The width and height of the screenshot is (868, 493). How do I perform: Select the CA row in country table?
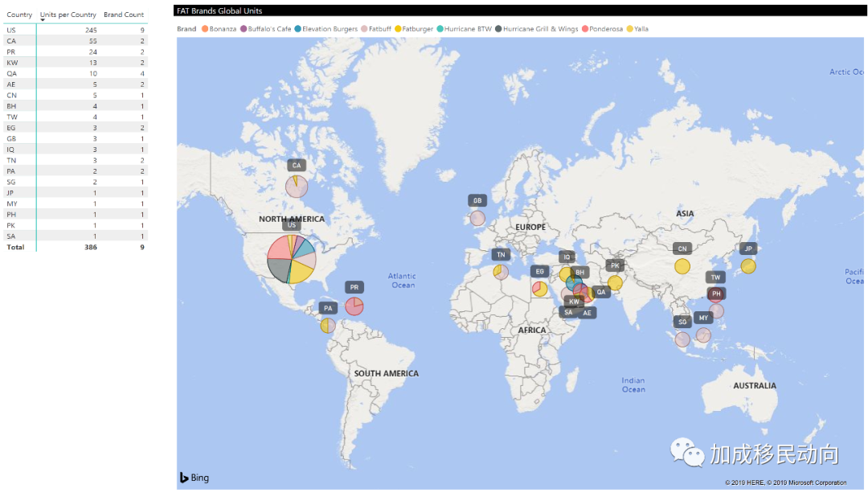click(76, 41)
